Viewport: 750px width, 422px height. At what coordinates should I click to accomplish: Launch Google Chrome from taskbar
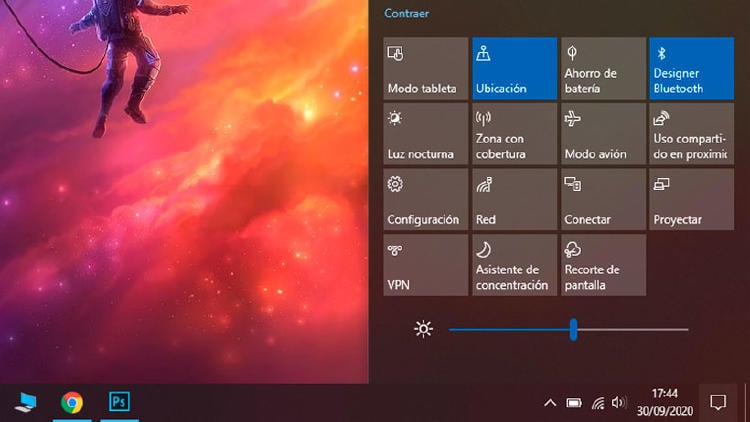pyautogui.click(x=71, y=402)
